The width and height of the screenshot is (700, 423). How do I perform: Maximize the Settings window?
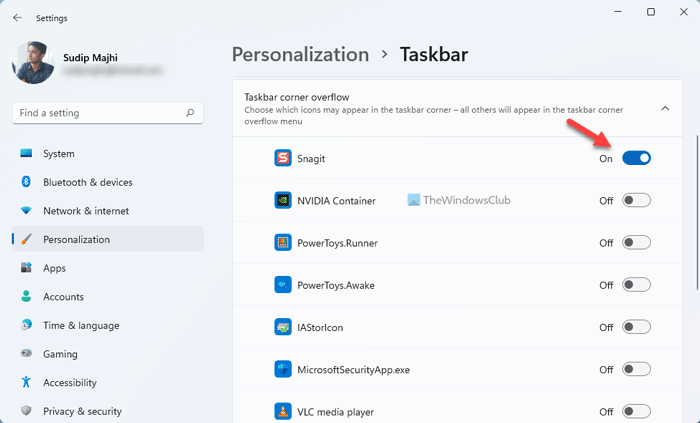coord(651,12)
